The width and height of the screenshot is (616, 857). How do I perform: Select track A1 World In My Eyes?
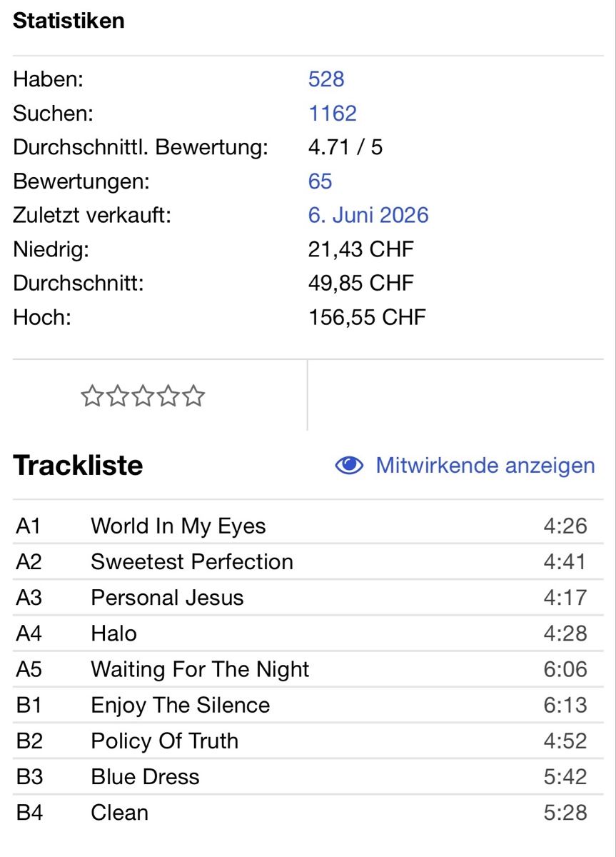click(308, 526)
